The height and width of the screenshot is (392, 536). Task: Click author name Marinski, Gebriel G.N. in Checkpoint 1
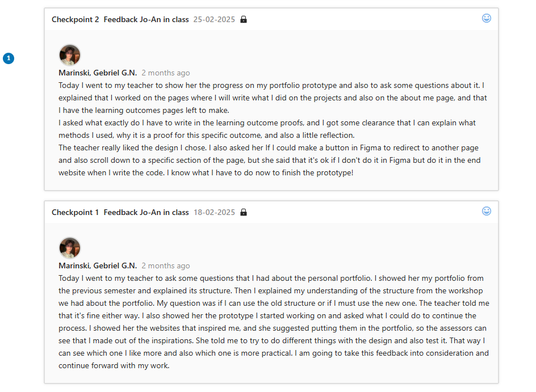(x=98, y=265)
